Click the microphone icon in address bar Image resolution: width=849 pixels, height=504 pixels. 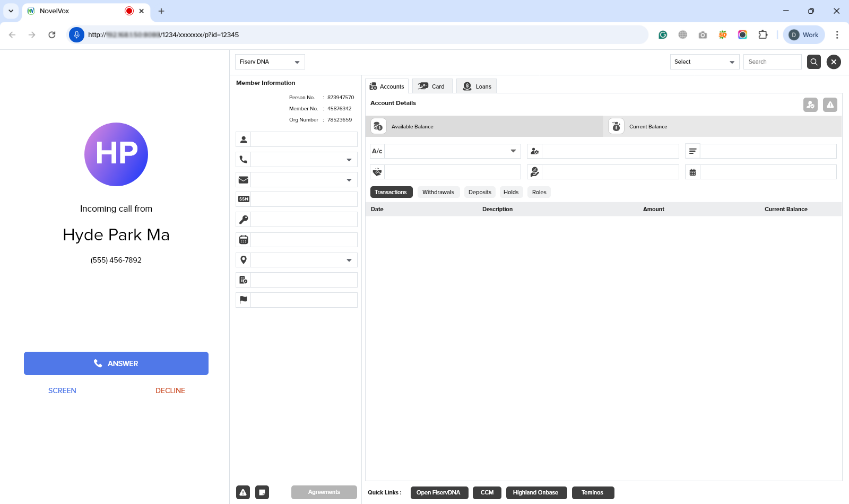click(x=76, y=34)
